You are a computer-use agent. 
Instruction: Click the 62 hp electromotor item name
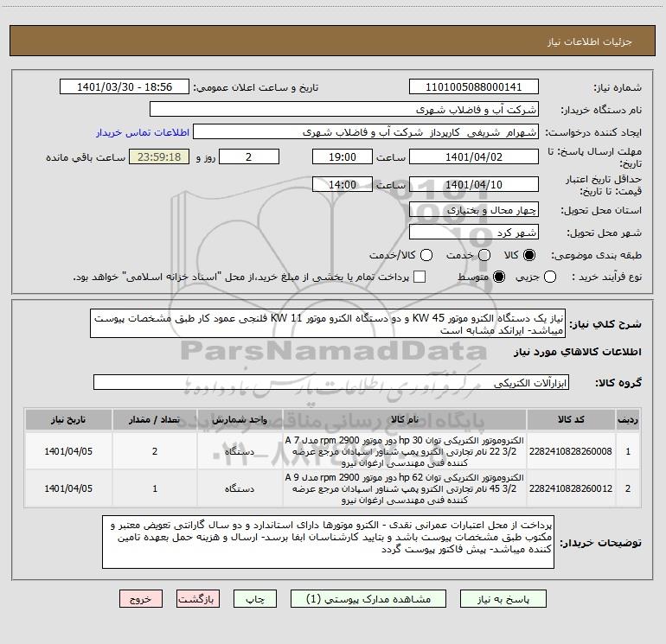click(405, 488)
